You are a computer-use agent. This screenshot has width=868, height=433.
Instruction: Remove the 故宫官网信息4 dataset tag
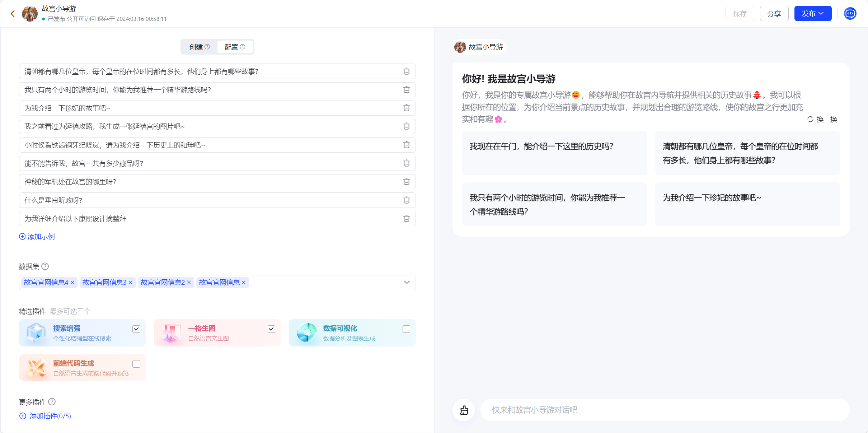(72, 283)
